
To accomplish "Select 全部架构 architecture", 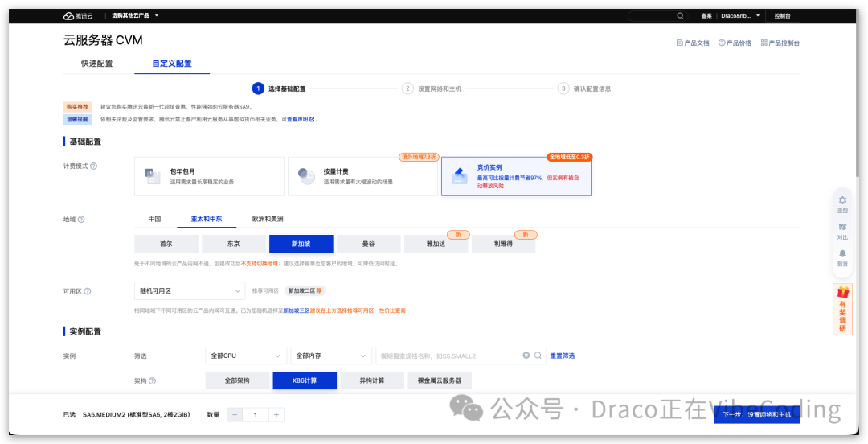I will tap(237, 380).
